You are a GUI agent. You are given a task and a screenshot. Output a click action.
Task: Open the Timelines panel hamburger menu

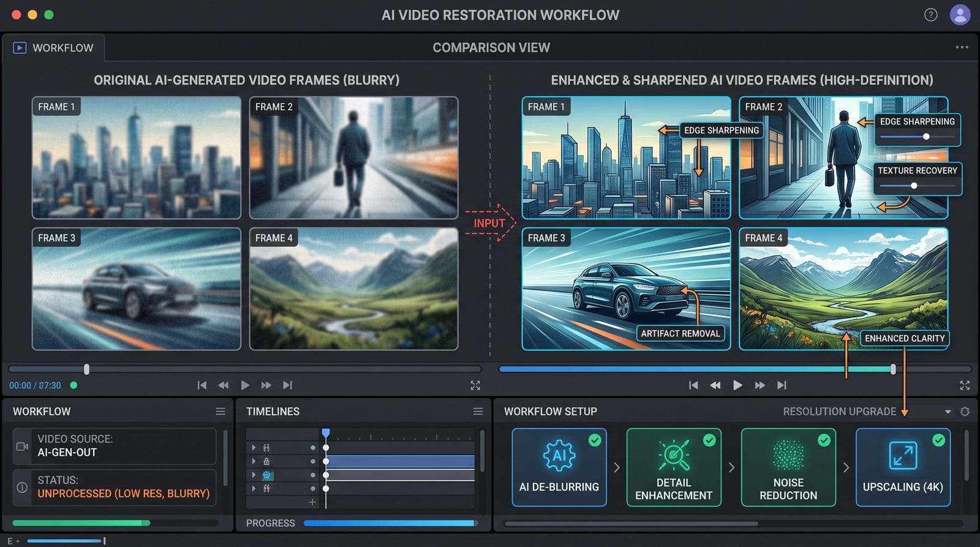coord(478,412)
